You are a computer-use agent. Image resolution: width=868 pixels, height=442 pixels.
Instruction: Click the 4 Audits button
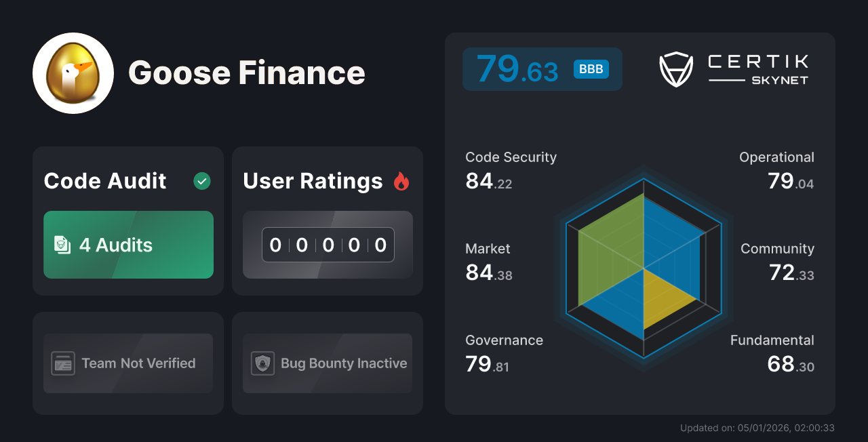pos(128,245)
